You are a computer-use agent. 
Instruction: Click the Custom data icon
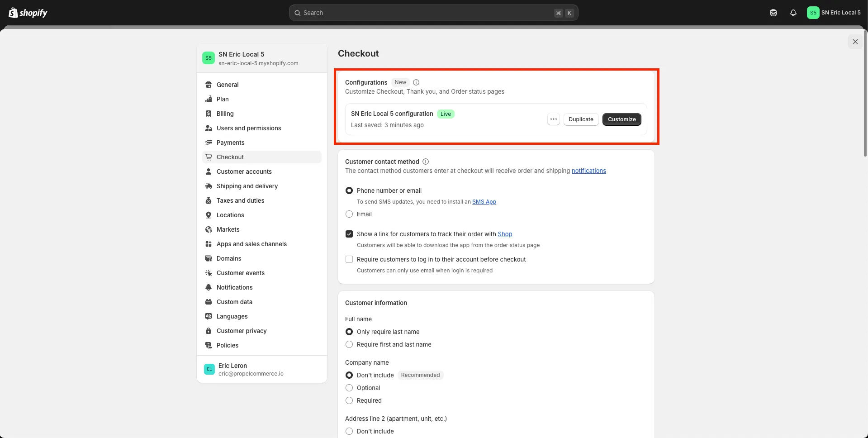coord(209,302)
